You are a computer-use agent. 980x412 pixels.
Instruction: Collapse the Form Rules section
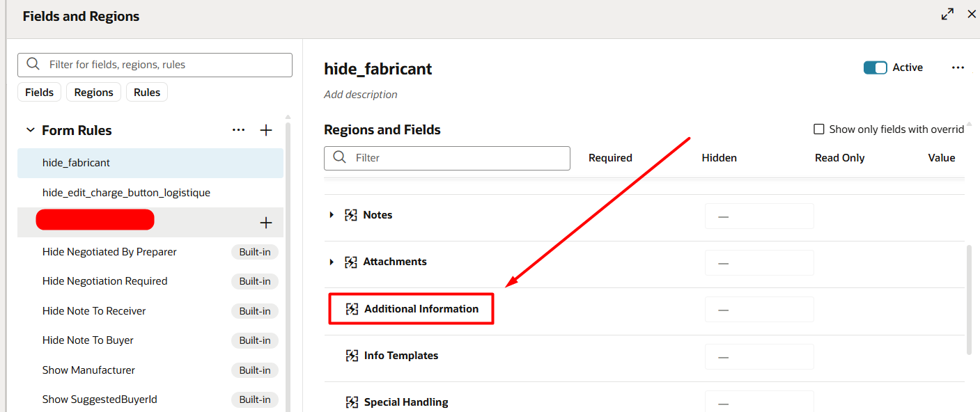30,129
